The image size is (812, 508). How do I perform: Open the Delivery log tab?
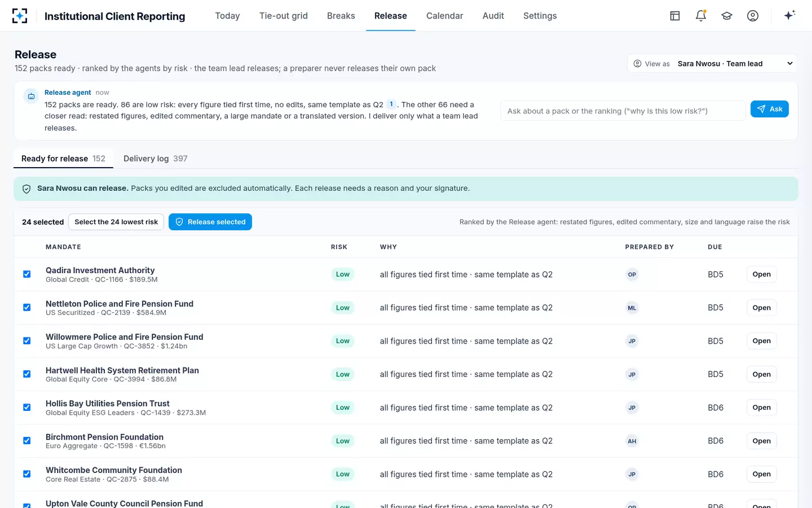(156, 159)
